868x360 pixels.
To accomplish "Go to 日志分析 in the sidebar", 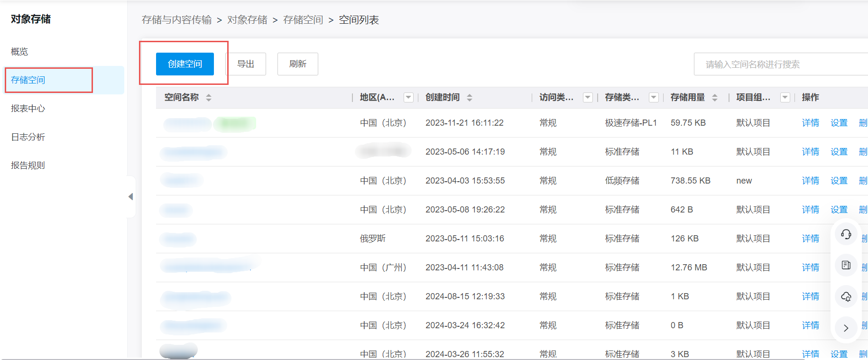I will tap(28, 137).
